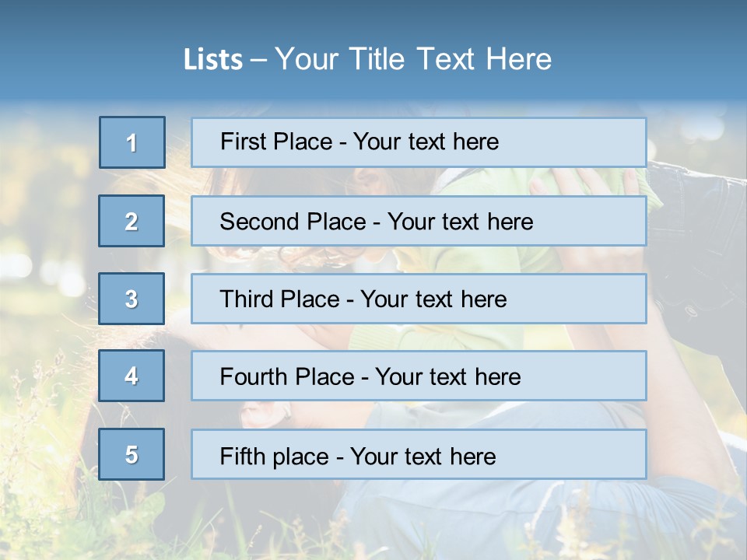Click the number 4 box
Screen dimensions: 747x560
point(132,376)
